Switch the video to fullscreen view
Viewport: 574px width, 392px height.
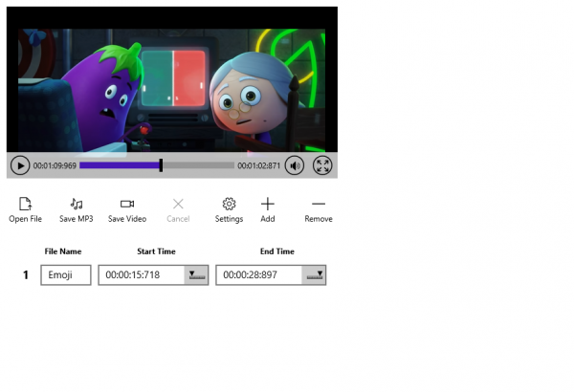point(322,165)
